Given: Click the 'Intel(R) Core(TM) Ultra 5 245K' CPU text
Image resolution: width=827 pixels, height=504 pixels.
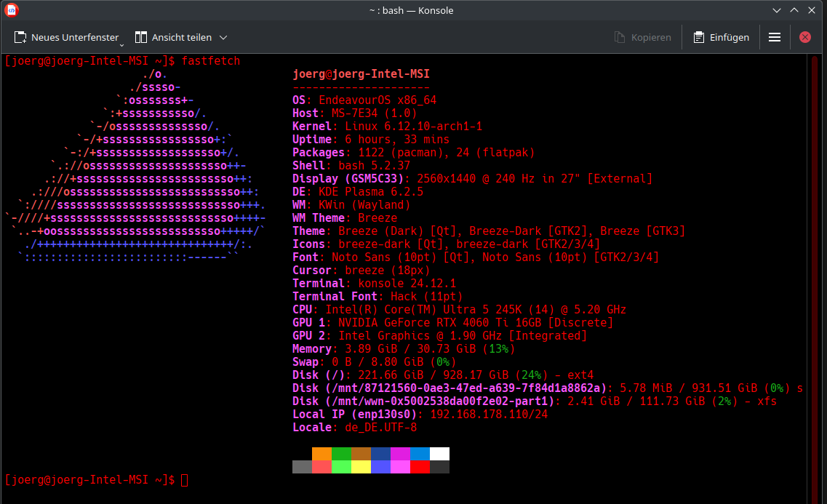Looking at the screenshot, I should [423, 310].
